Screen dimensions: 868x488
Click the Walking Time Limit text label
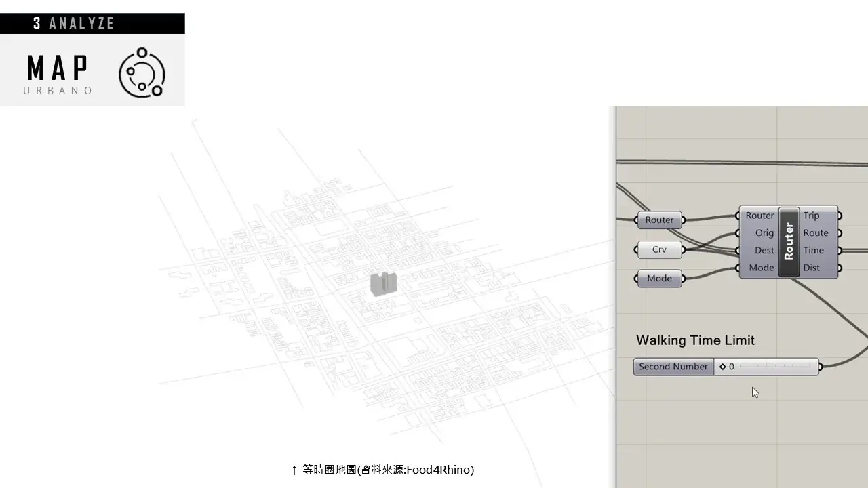(695, 340)
